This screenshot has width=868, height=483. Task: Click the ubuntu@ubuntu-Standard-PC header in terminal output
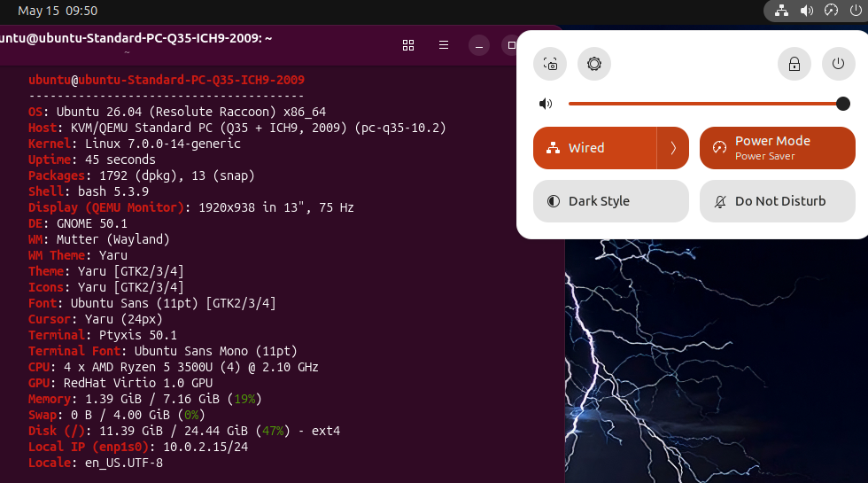(167, 80)
